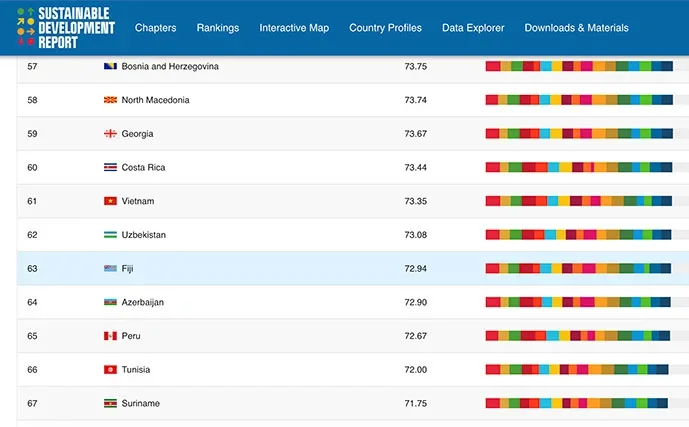Viewport: 689px width, 427px height.
Task: Open the Data Explorer
Action: point(473,28)
